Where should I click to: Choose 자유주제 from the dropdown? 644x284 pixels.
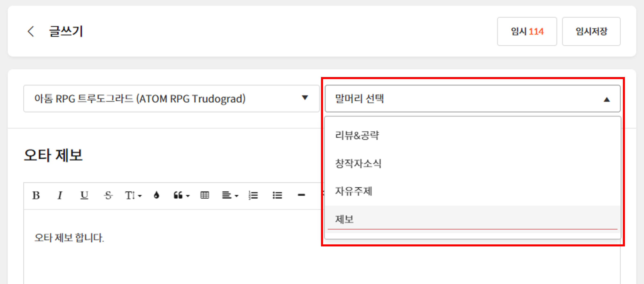click(x=353, y=191)
